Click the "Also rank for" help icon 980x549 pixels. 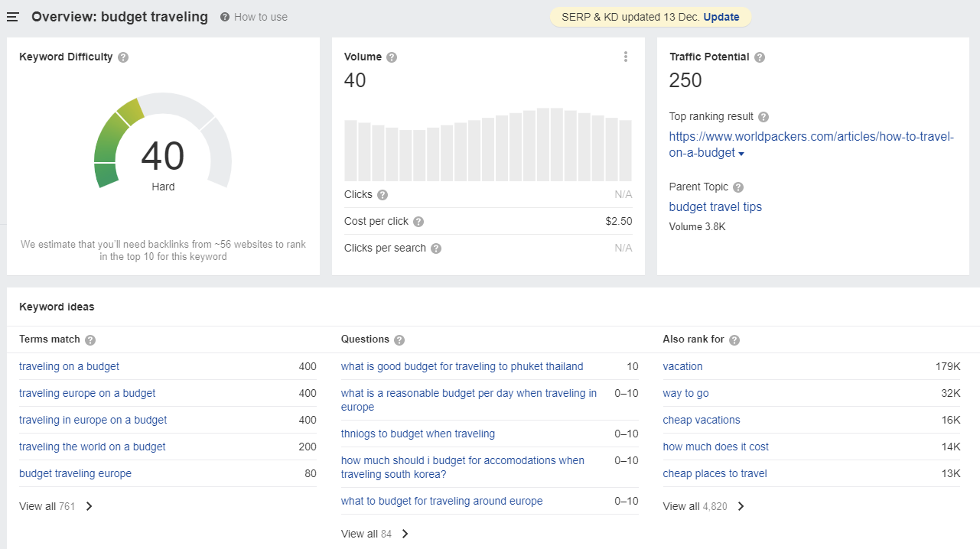coord(734,339)
